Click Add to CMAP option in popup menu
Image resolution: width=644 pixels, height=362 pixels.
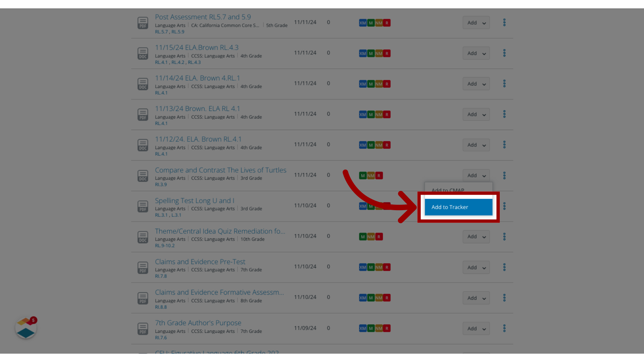pyautogui.click(x=448, y=190)
